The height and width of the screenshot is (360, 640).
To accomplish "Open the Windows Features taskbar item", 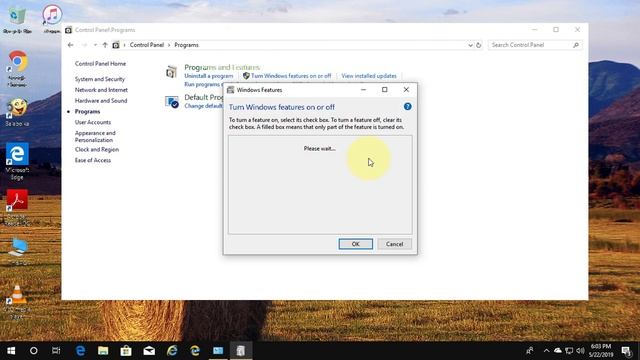I will pos(241,351).
